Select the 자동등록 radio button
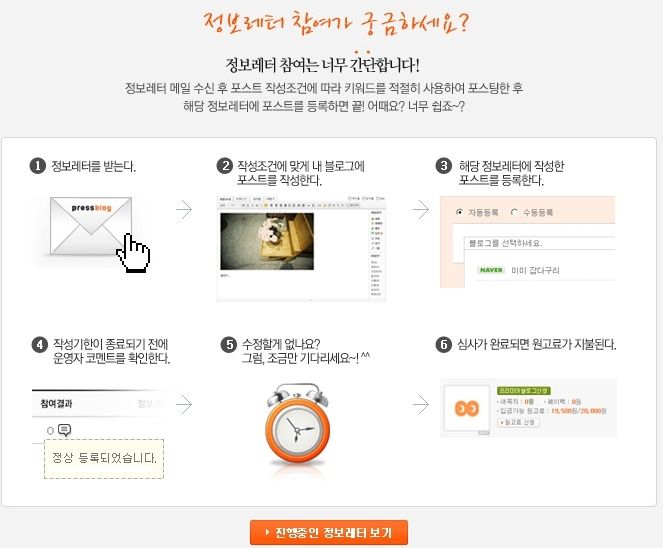 click(460, 212)
